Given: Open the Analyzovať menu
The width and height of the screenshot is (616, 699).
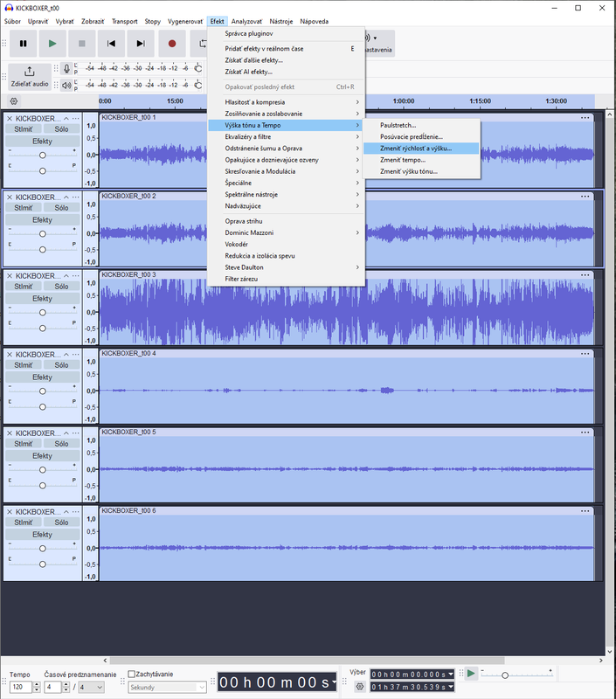Looking at the screenshot, I should [x=246, y=21].
